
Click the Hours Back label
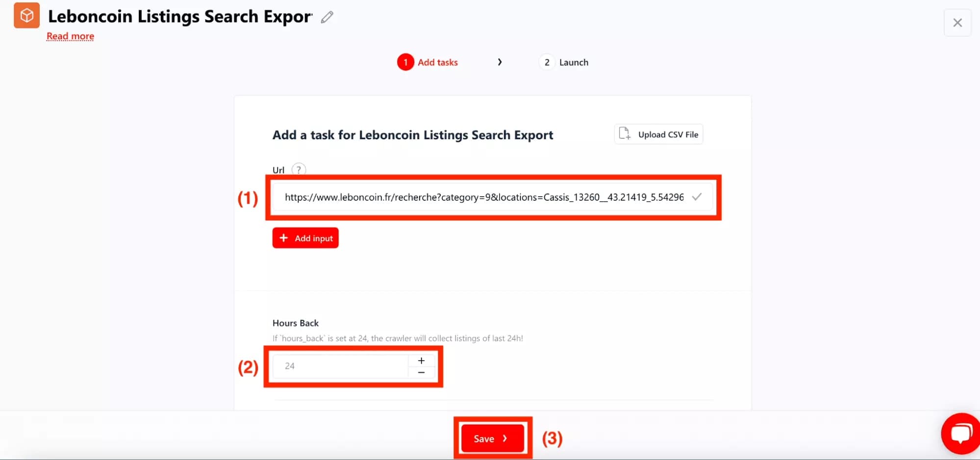[x=296, y=323]
